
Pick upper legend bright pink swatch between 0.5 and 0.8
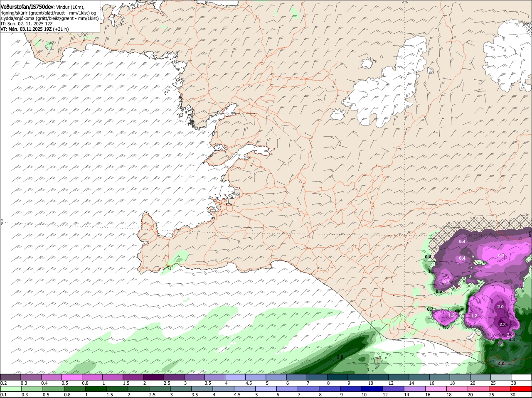pos(71,377)
